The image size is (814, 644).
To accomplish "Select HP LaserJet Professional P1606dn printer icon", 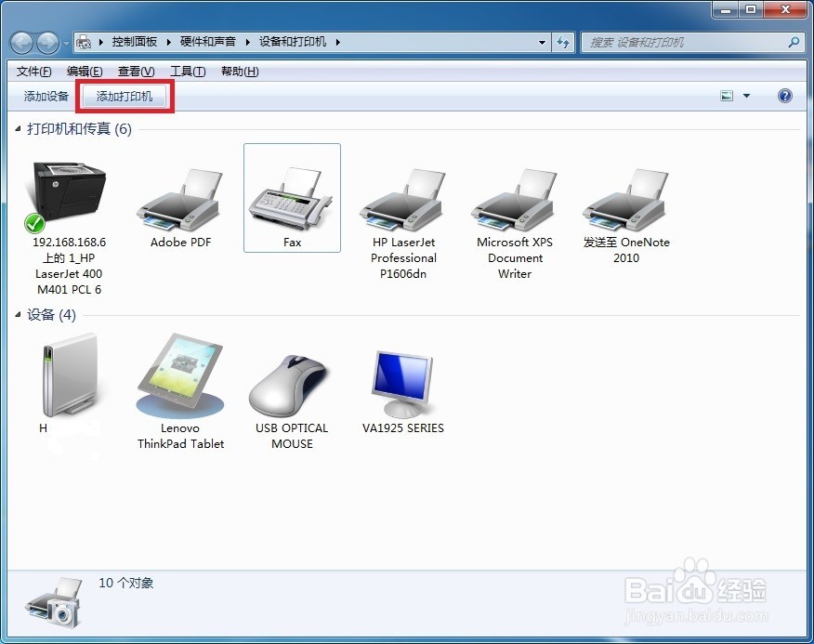I will coord(403,200).
